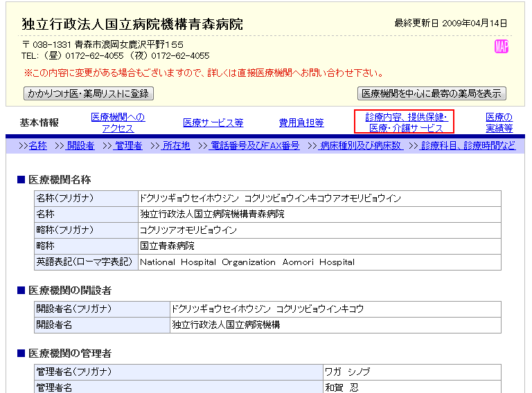Select the 基本情報 tab

pyautogui.click(x=39, y=122)
